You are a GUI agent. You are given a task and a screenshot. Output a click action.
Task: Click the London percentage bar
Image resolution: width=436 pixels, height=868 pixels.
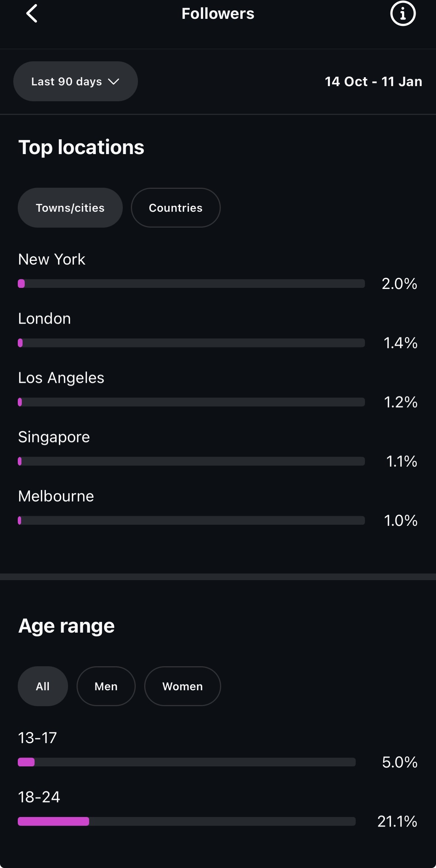pos(191,343)
